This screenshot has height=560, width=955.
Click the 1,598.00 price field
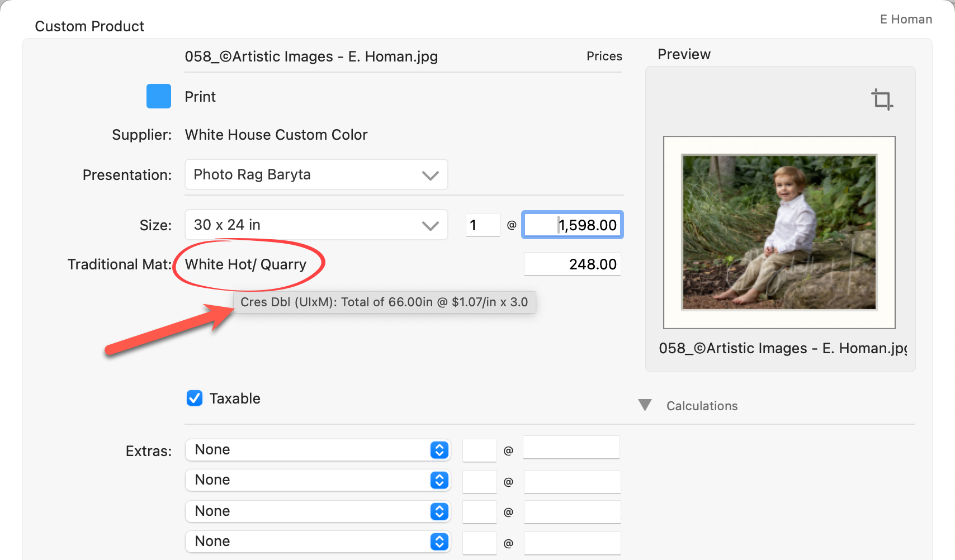tap(572, 225)
